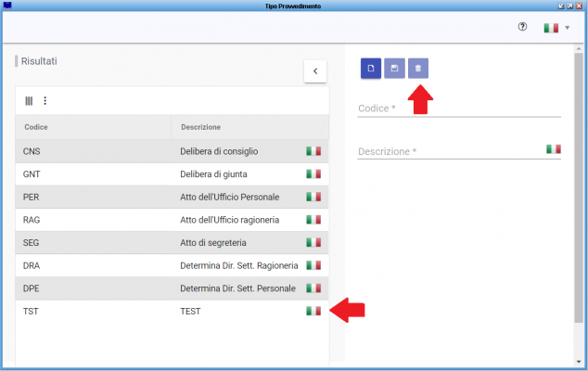Sort by Codice column header
The height and width of the screenshot is (371, 588).
36,127
